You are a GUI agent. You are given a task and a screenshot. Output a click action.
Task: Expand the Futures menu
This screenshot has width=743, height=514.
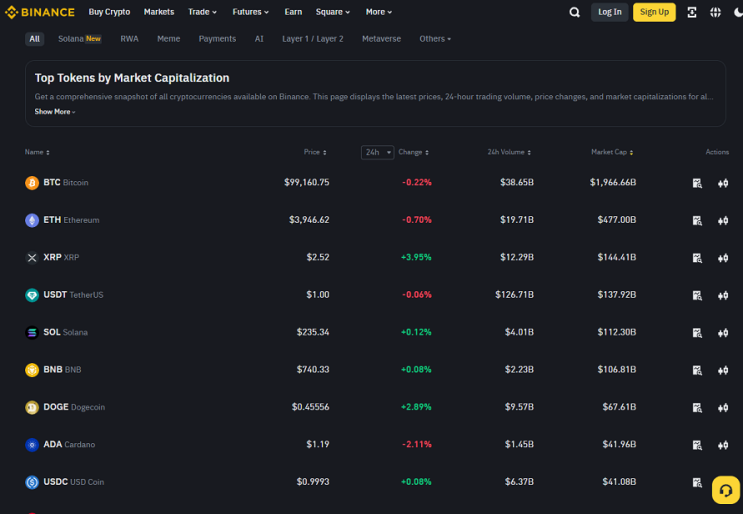tap(251, 12)
